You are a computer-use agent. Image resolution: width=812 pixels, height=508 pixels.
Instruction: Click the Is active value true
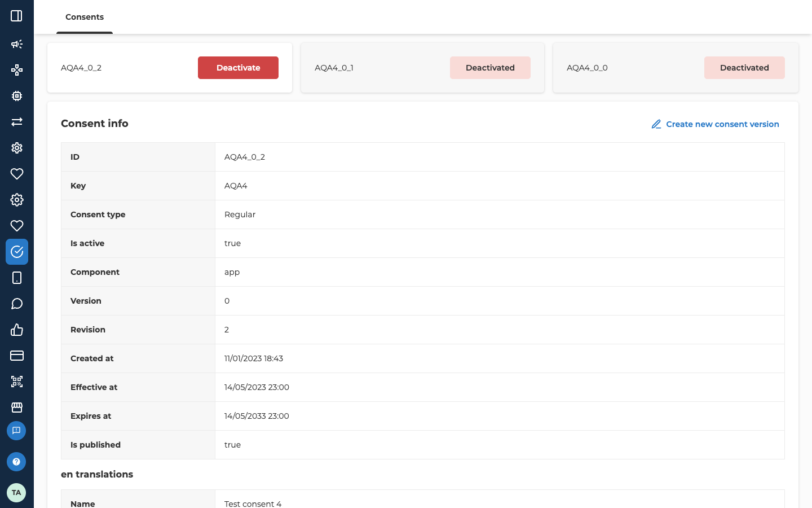pyautogui.click(x=232, y=243)
